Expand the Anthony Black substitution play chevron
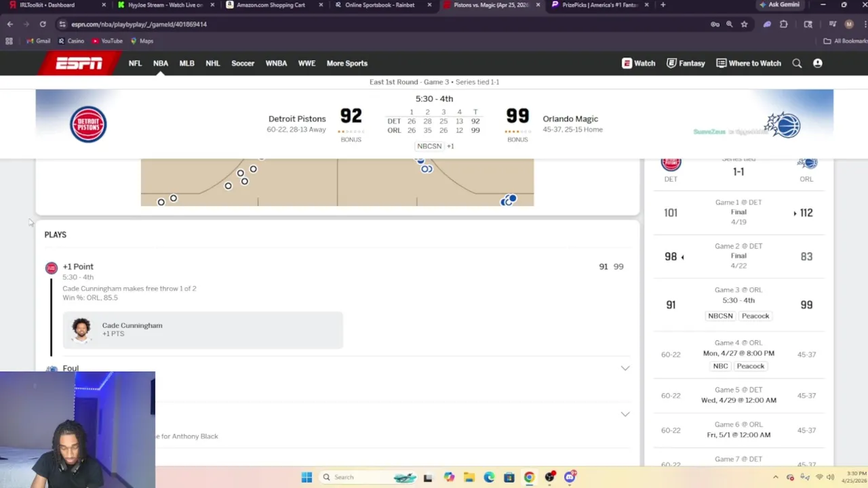 (625, 414)
